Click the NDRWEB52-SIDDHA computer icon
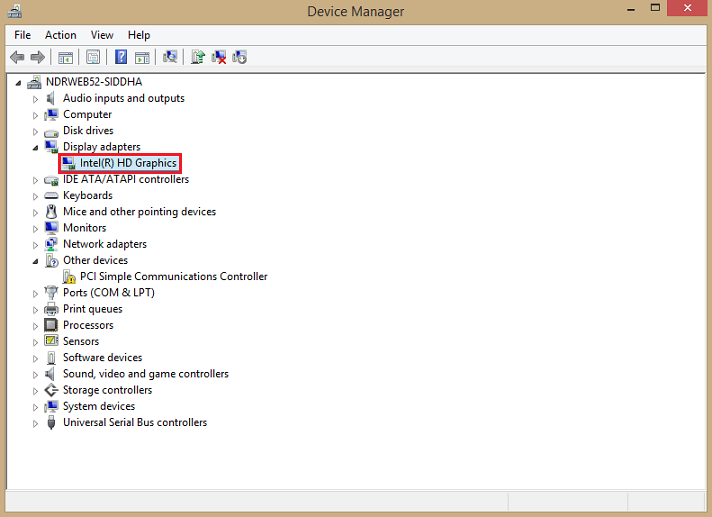This screenshot has height=517, width=712. tap(34, 82)
